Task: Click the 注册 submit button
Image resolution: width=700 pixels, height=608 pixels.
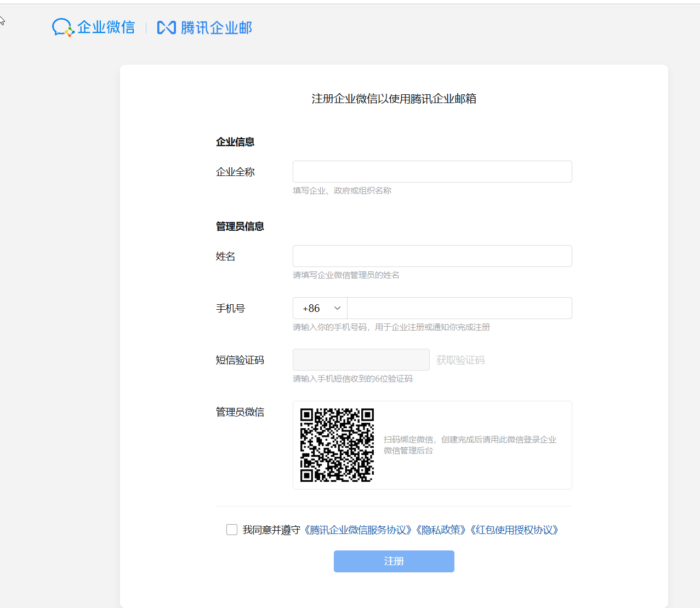Action: pos(394,561)
